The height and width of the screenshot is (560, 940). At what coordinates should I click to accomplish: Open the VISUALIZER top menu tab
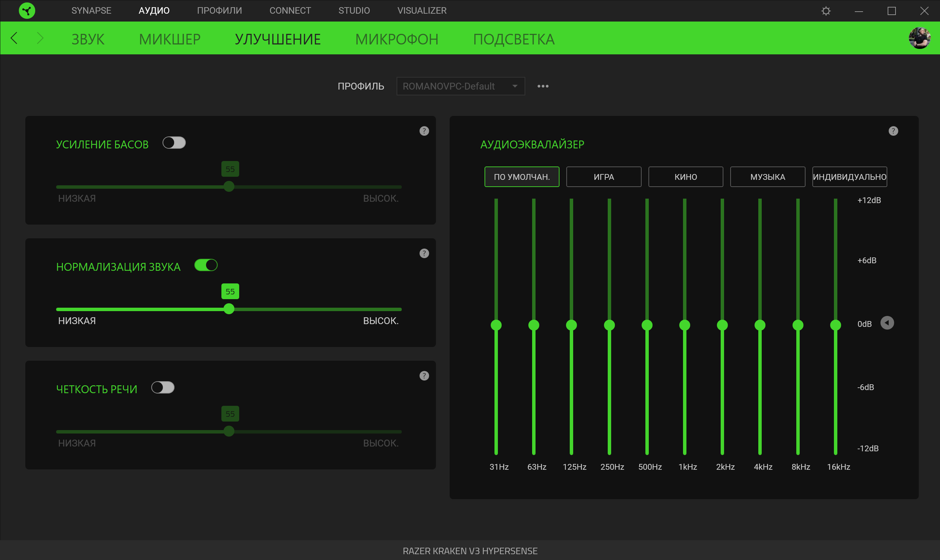click(422, 11)
